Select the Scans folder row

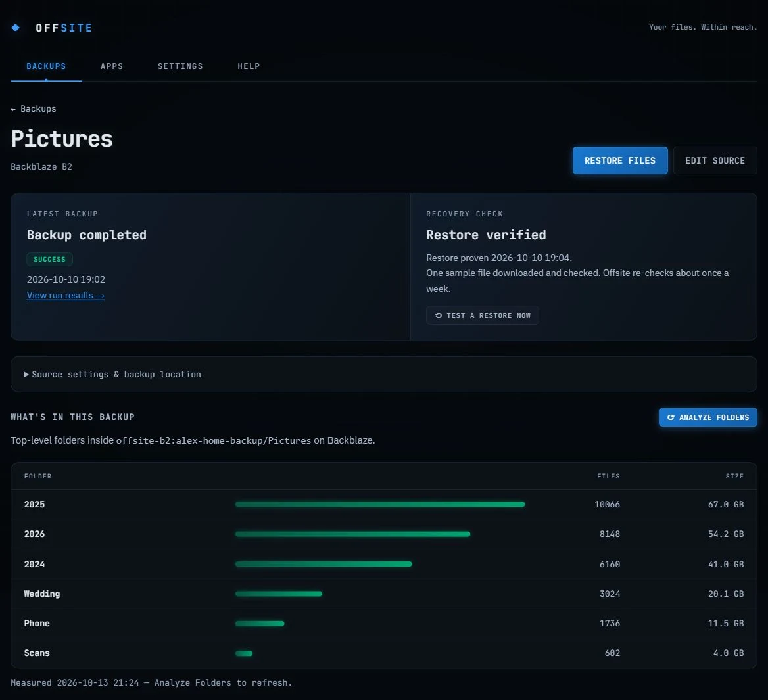383,653
